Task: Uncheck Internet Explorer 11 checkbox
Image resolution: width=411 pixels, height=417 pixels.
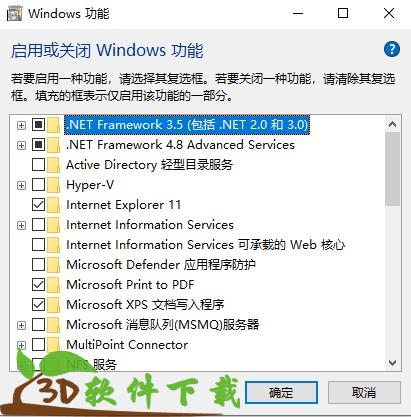Action: click(x=38, y=205)
